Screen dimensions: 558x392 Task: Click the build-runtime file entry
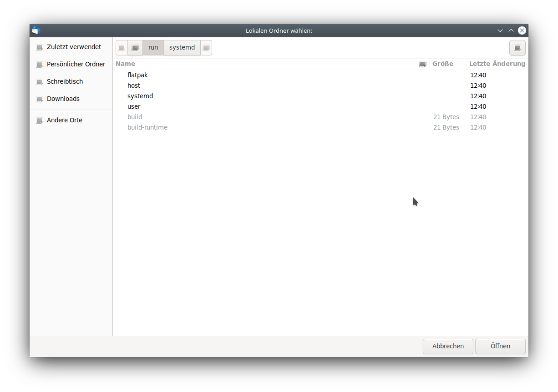pos(320,127)
